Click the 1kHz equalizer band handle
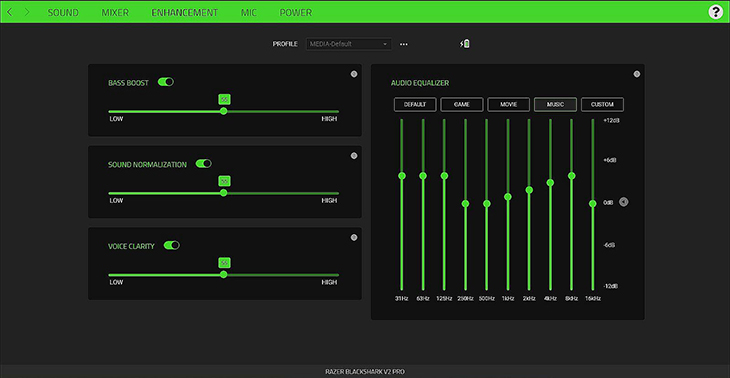This screenshot has height=378, width=730. 507,196
